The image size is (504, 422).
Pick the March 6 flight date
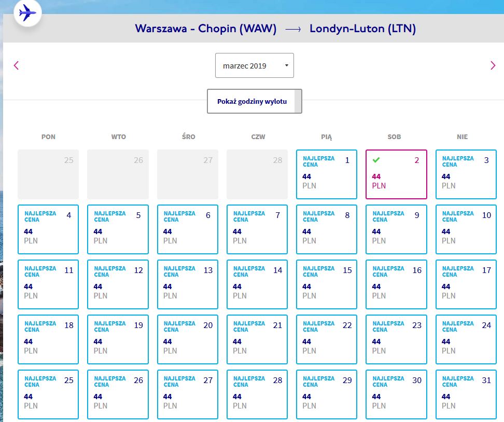pyautogui.click(x=188, y=229)
